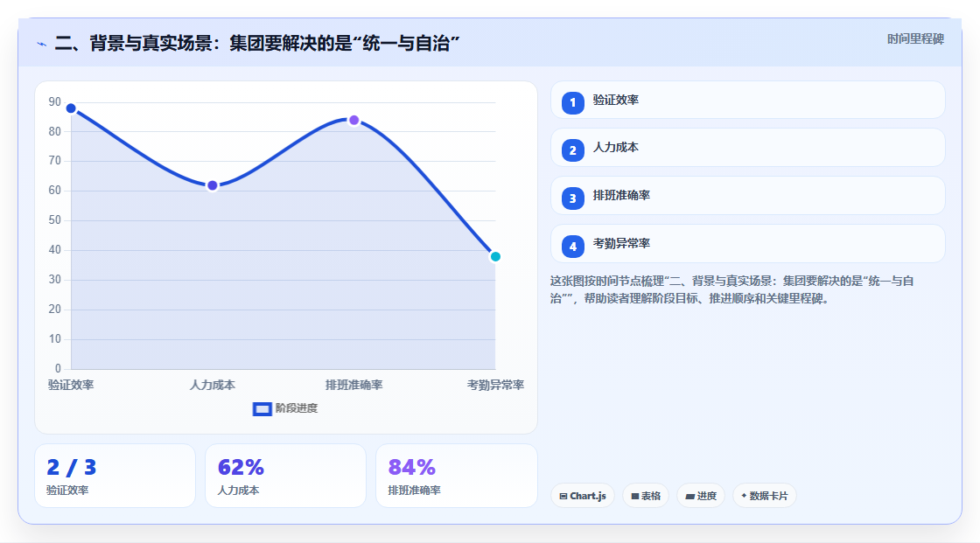Toggle the 阶段进度 legend item

pos(285,408)
